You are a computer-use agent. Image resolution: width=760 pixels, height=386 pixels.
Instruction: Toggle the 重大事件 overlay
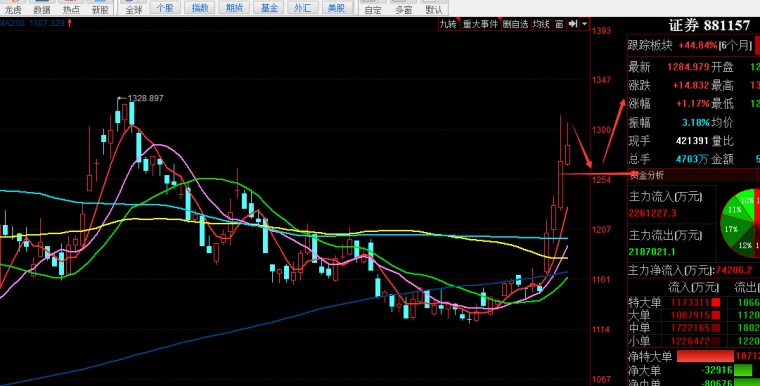point(480,24)
